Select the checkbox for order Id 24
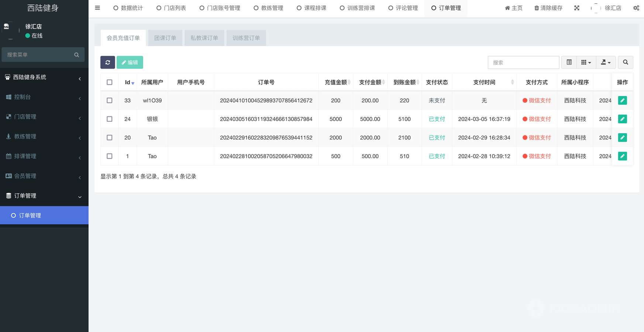The width and height of the screenshot is (644, 332). point(110,119)
